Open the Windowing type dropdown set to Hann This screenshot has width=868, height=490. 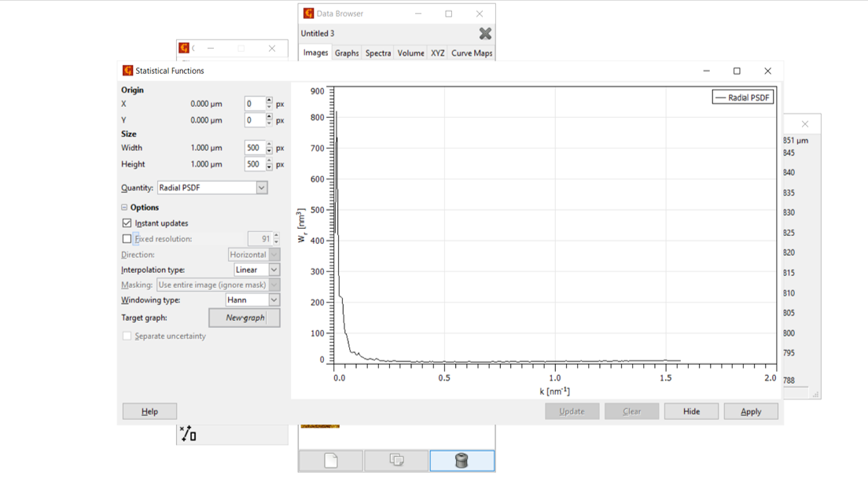250,300
